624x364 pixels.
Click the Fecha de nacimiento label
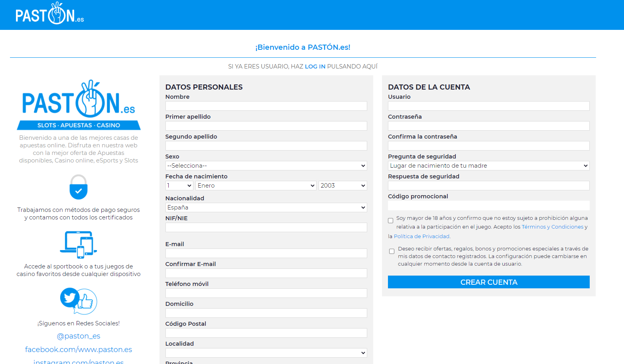coord(197,176)
